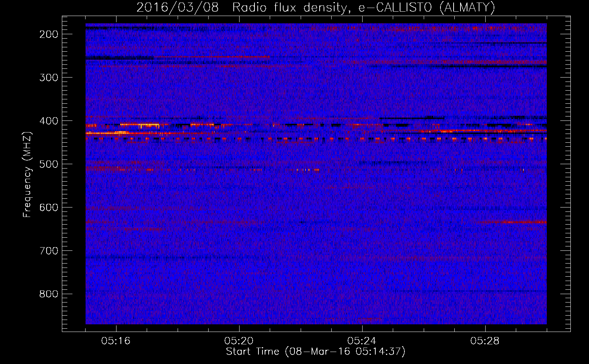The height and width of the screenshot is (364, 589).
Task: Click the 'Frequency (MHZ)' axis label
Action: click(x=27, y=174)
